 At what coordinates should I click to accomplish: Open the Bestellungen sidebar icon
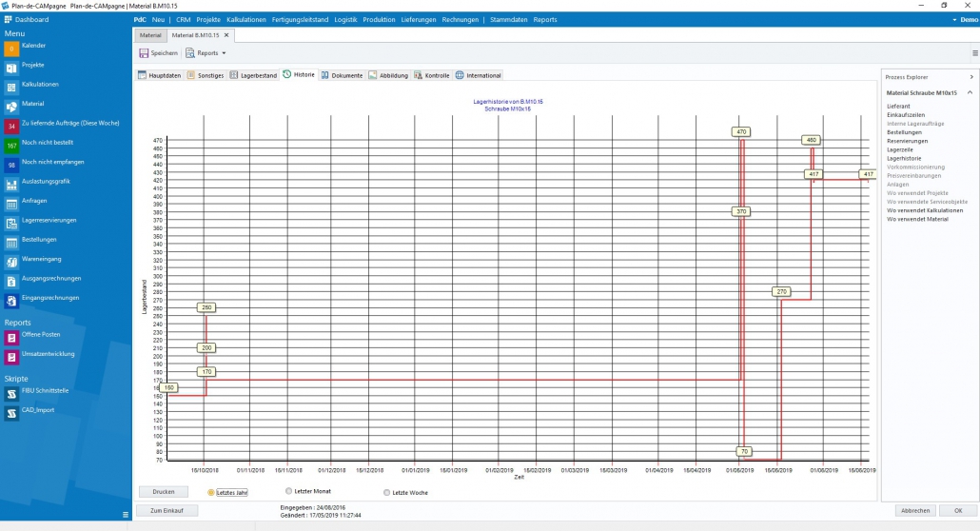coord(11,243)
